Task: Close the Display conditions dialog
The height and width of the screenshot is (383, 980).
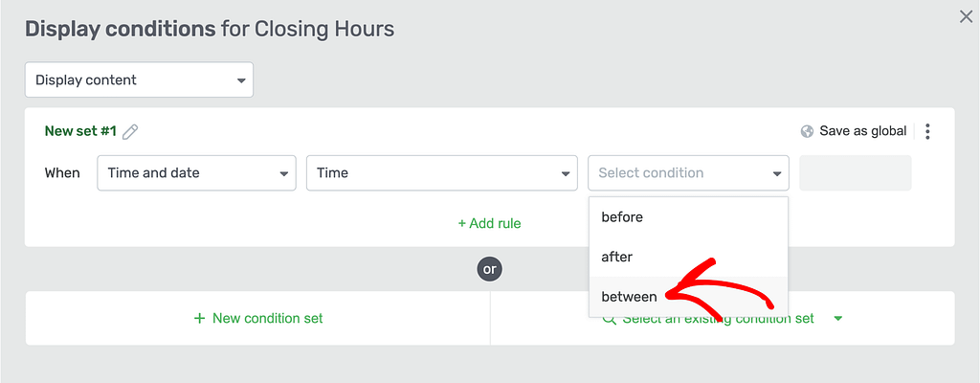Action: pos(966,17)
